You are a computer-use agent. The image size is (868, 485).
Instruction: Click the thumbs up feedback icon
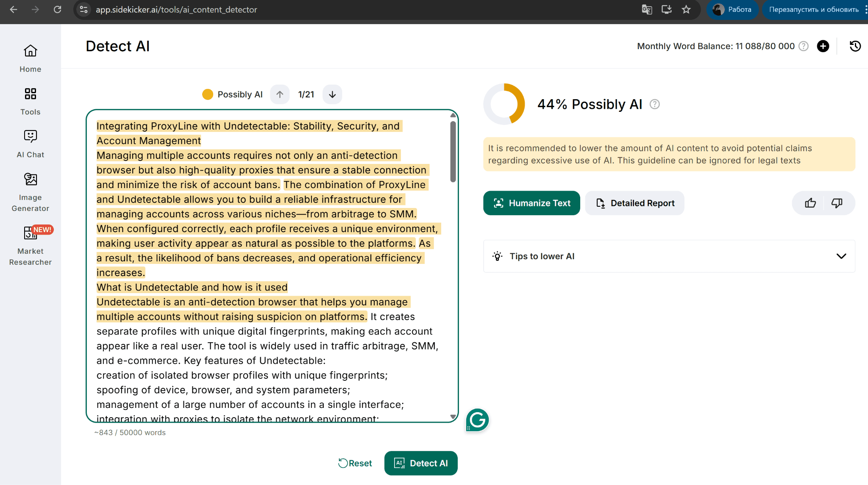coord(810,203)
